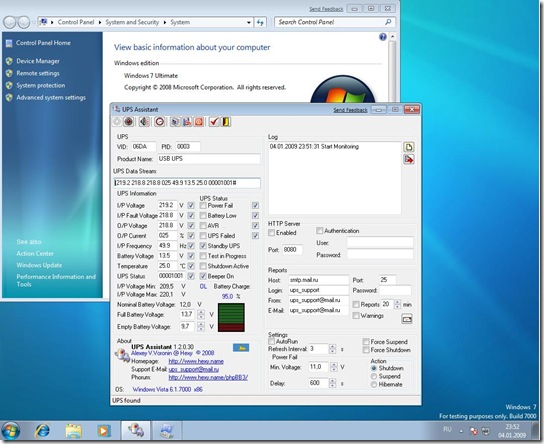Click Control Panel in the breadcrumb
The height and width of the screenshot is (444, 544).
coord(76,22)
